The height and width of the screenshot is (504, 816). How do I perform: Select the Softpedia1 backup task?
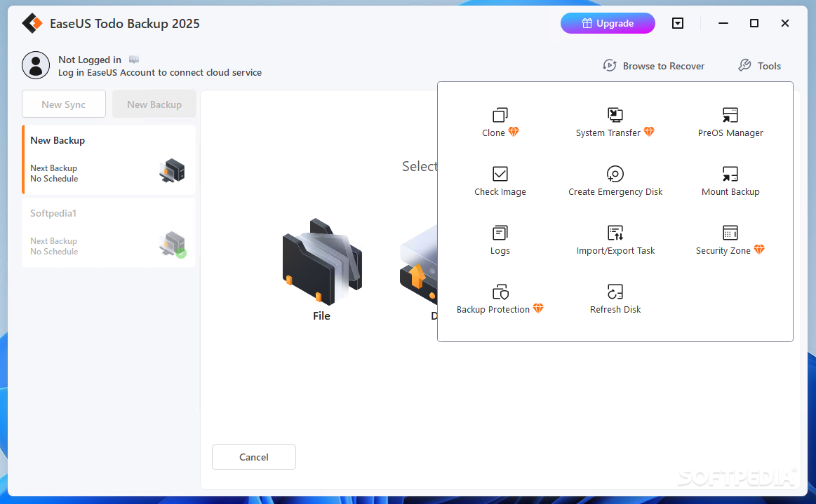[x=108, y=233]
